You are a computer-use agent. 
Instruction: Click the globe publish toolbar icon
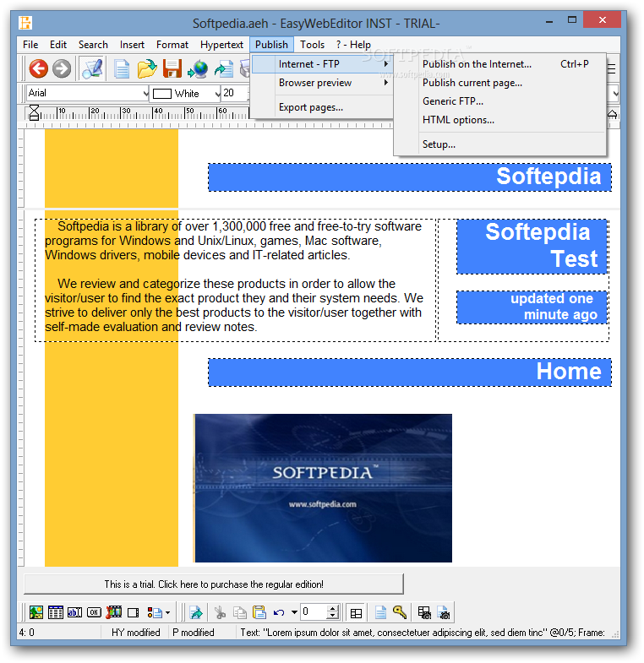(x=198, y=69)
